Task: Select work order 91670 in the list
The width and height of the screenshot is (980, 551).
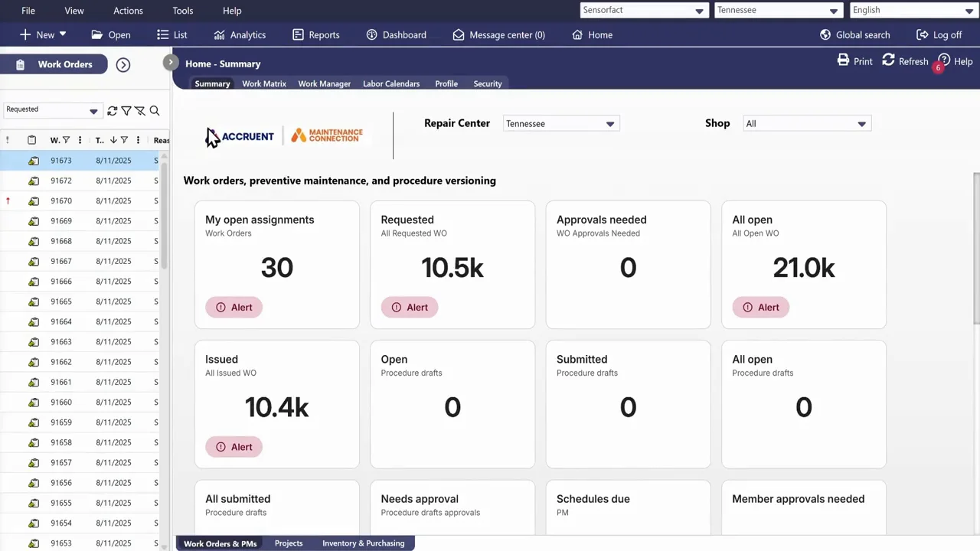Action: (x=61, y=201)
